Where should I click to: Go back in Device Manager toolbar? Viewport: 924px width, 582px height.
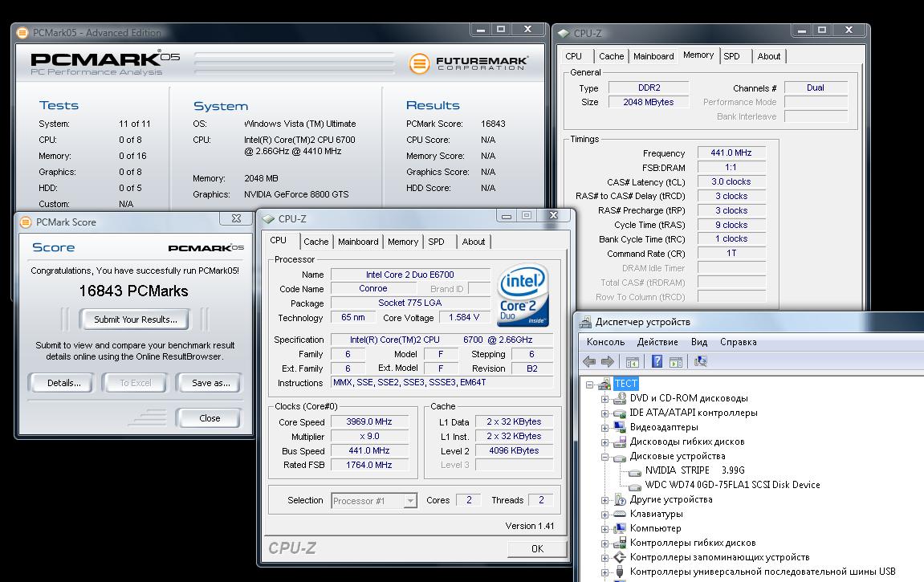[x=588, y=362]
